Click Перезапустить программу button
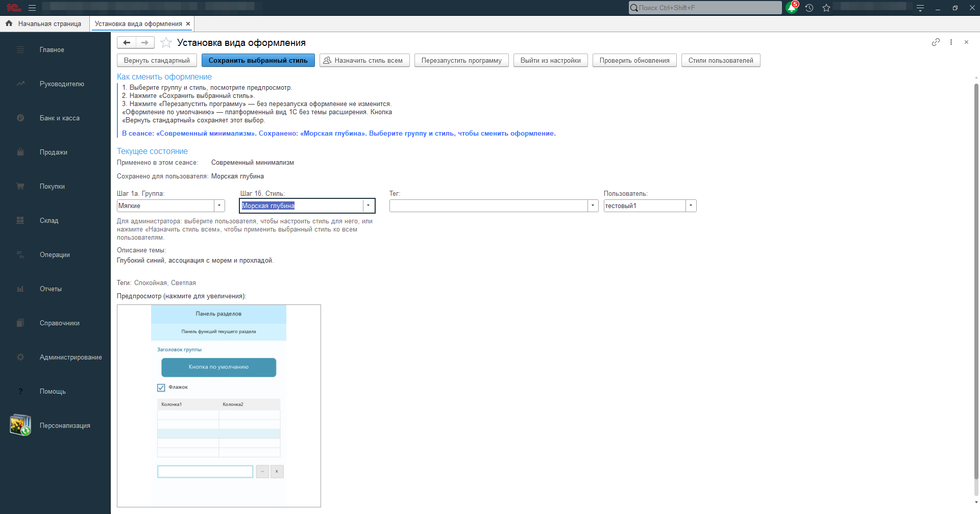 pyautogui.click(x=461, y=61)
